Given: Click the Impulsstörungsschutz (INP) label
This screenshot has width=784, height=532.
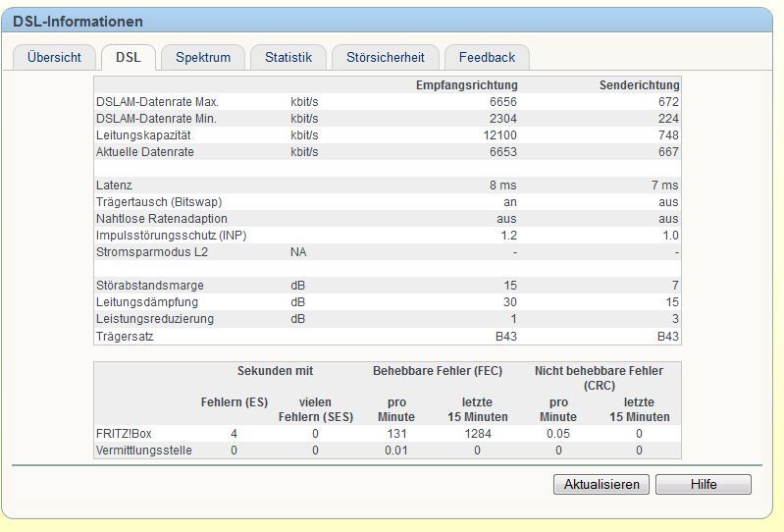Looking at the screenshot, I should coord(172,236).
